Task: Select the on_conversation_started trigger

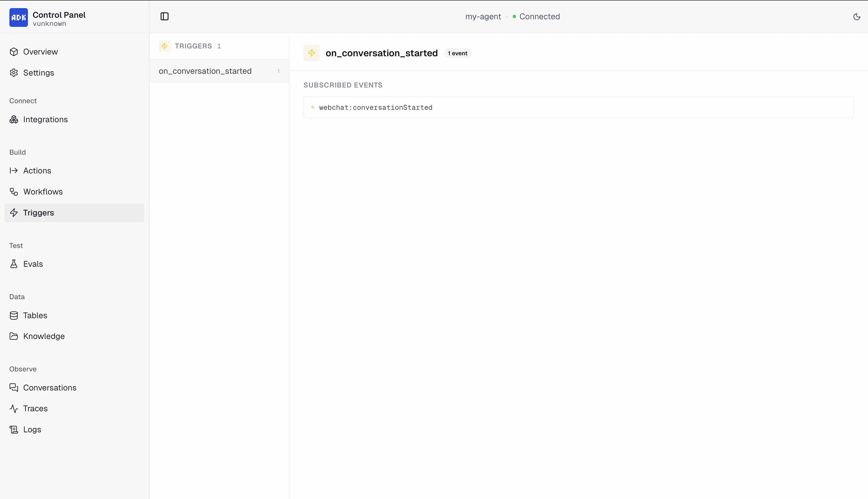Action: coord(205,71)
